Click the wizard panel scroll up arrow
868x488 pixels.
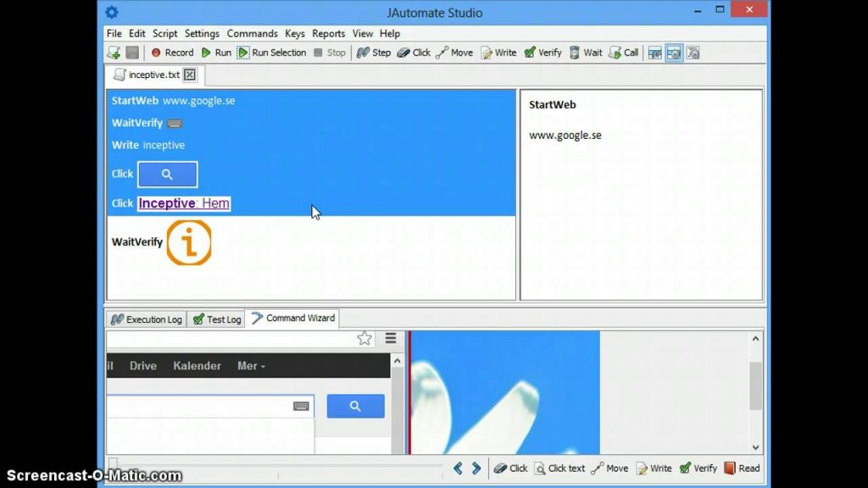[x=755, y=339]
